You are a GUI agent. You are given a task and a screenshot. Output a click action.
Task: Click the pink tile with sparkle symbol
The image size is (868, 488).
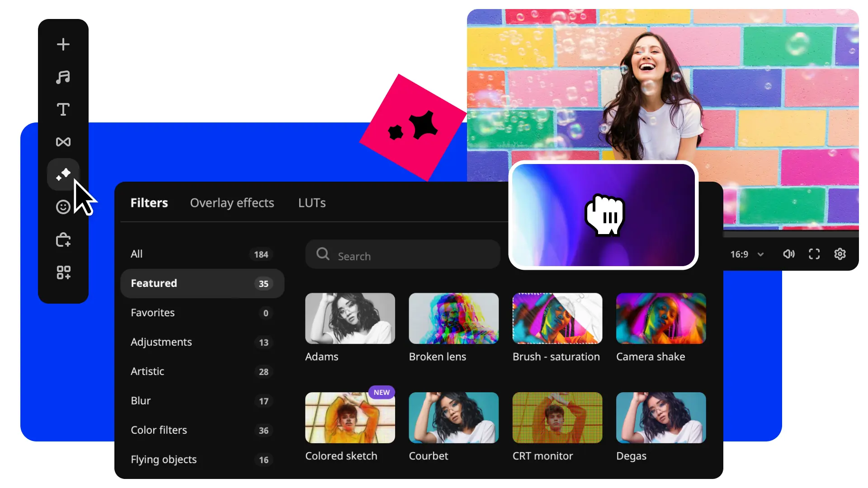413,128
